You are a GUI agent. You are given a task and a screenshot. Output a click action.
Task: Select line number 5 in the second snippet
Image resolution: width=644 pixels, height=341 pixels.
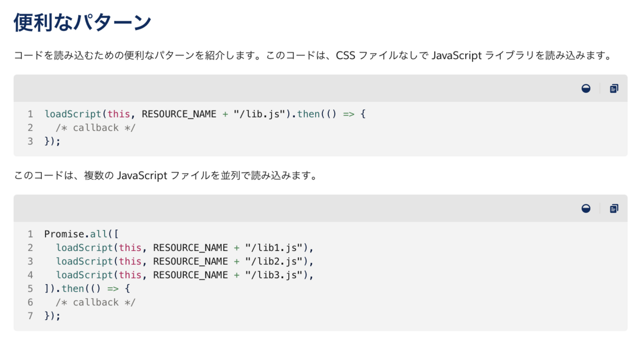tap(30, 288)
